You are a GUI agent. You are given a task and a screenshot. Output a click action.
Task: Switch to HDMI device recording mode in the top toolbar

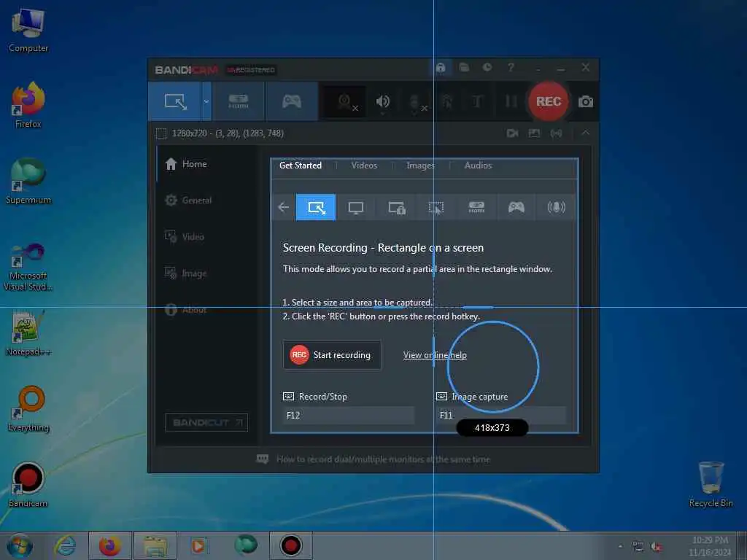(x=239, y=101)
